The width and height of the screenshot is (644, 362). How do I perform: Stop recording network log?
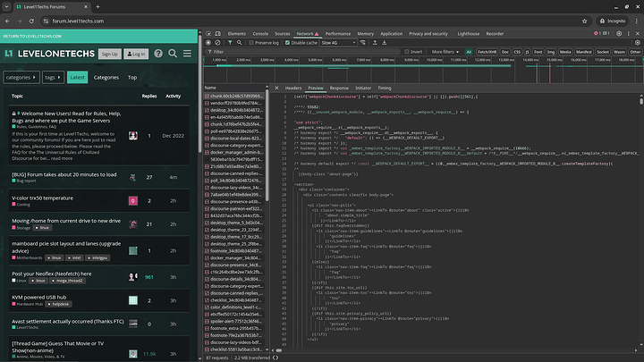(208, 42)
